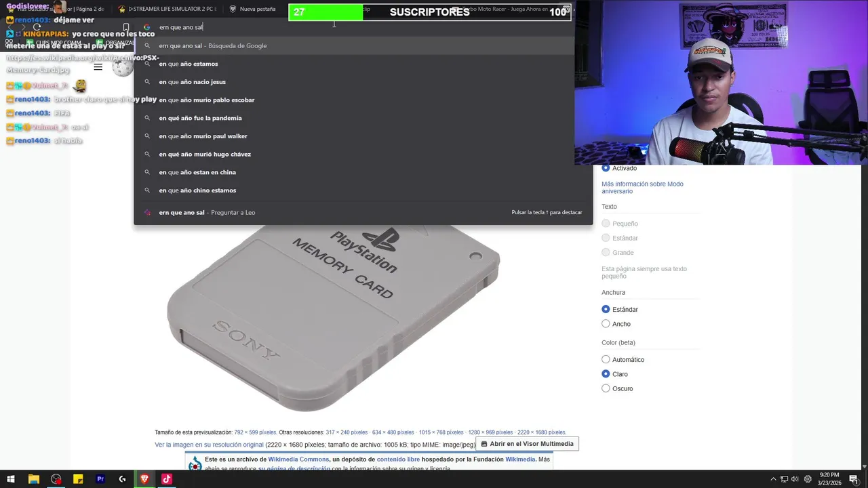The height and width of the screenshot is (488, 868).
Task: Open the gear icon in system tray
Action: pyautogui.click(x=808, y=479)
